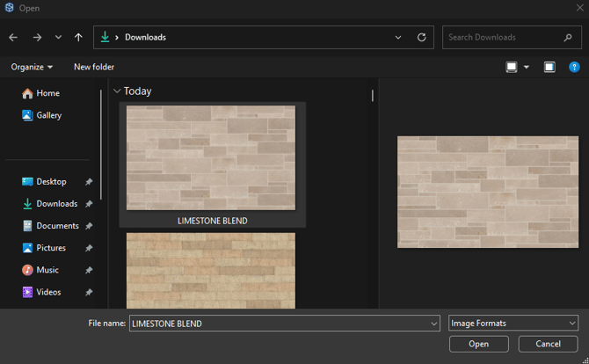The image size is (589, 364).
Task: Open Desktop in the navigation pane
Action: point(44,181)
